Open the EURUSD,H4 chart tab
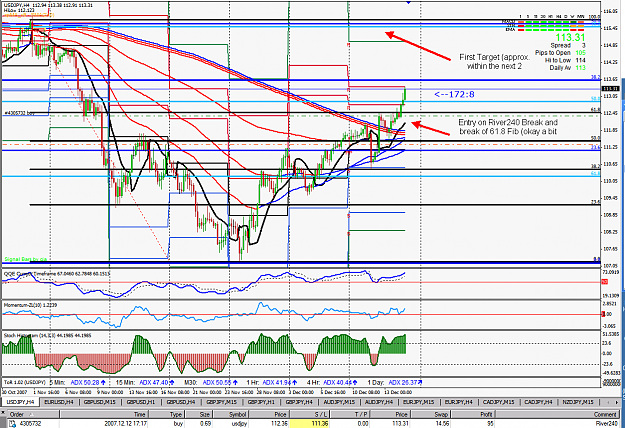Image resolution: width=625 pixels, height=428 pixels. click(59, 402)
